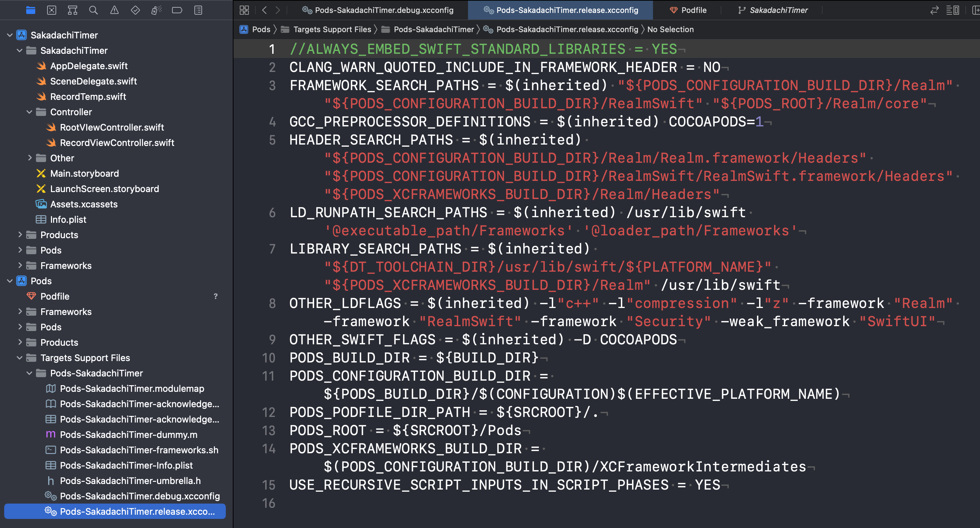Image resolution: width=980 pixels, height=528 pixels.
Task: Open the Find navigator magnifier icon
Action: (93, 10)
